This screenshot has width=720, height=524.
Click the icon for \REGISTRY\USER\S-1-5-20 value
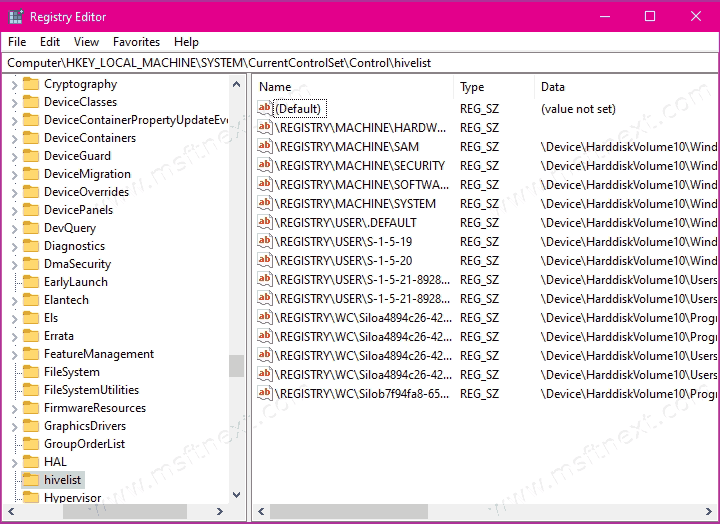coord(264,260)
